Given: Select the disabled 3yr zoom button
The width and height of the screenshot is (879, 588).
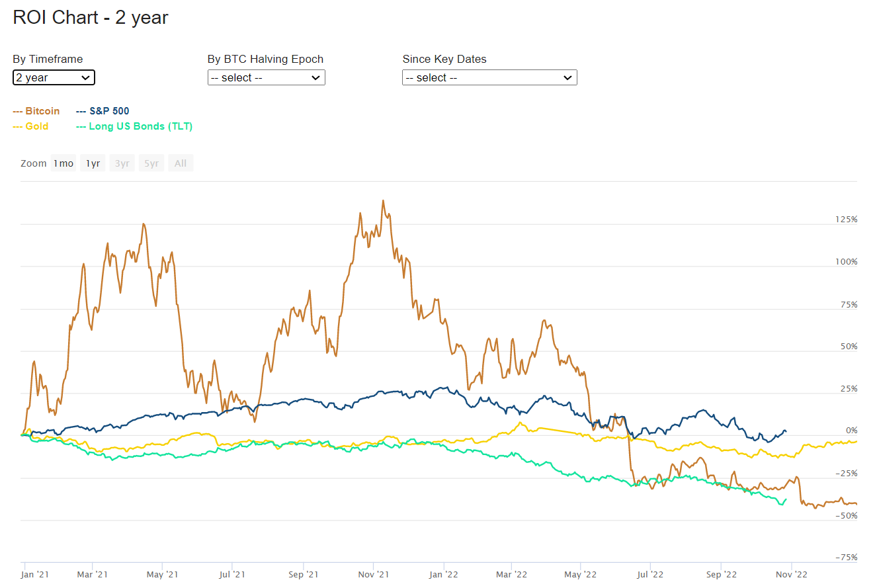Looking at the screenshot, I should (x=122, y=163).
